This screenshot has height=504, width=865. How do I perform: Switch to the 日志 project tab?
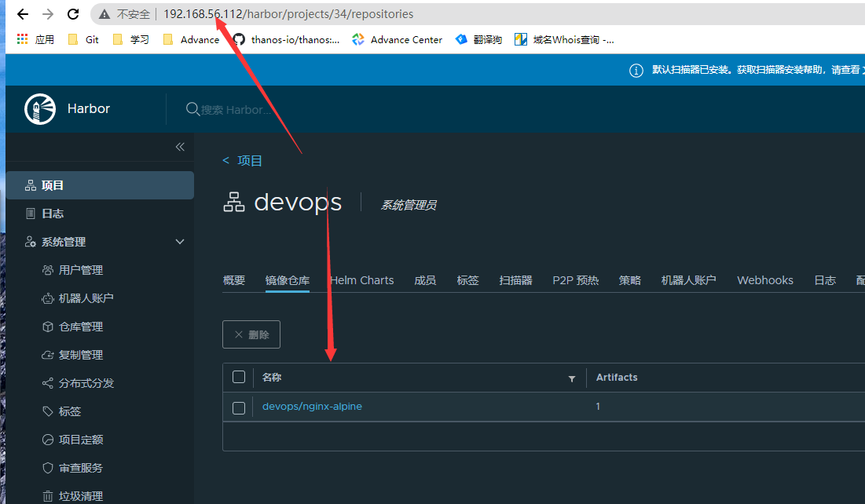pyautogui.click(x=825, y=280)
